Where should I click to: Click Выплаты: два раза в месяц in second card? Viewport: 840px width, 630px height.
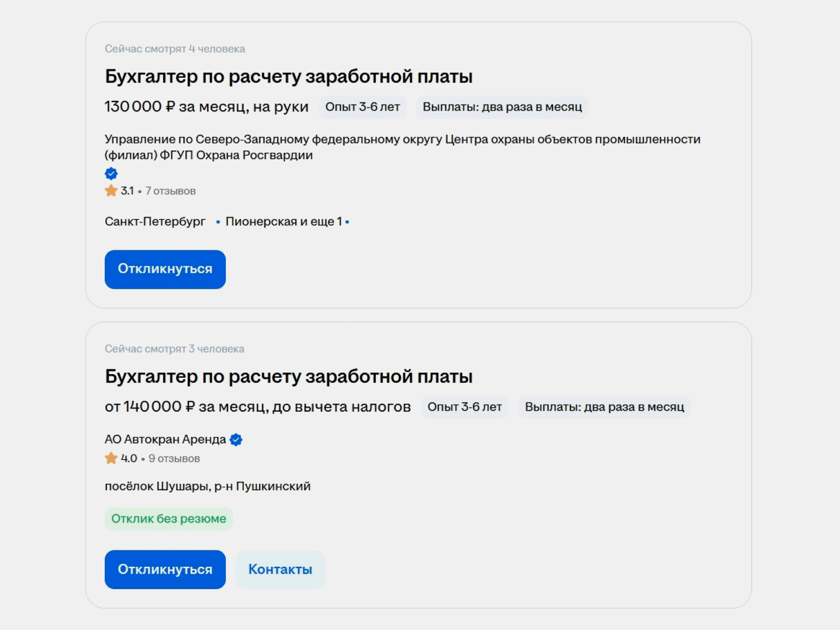604,407
